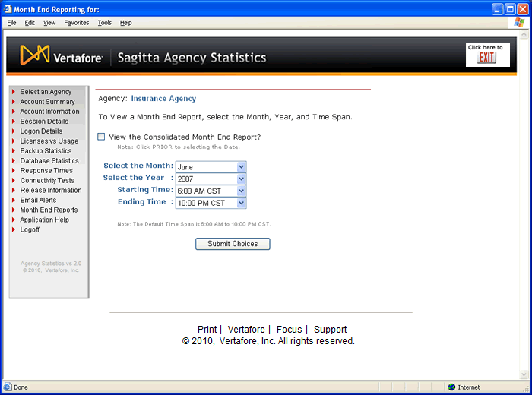Viewport: 532px width, 395px height.
Task: Click the Vertafore footer link
Action: [246, 329]
